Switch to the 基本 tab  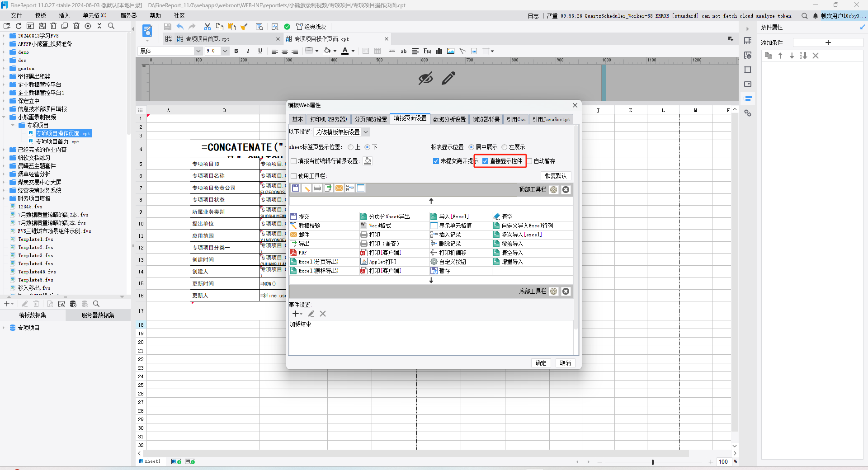(x=297, y=119)
